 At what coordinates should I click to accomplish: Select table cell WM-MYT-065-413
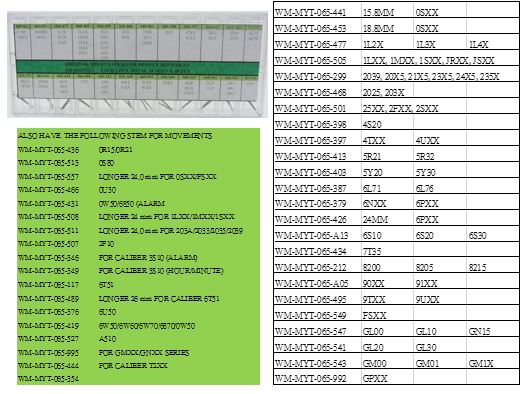317,153
